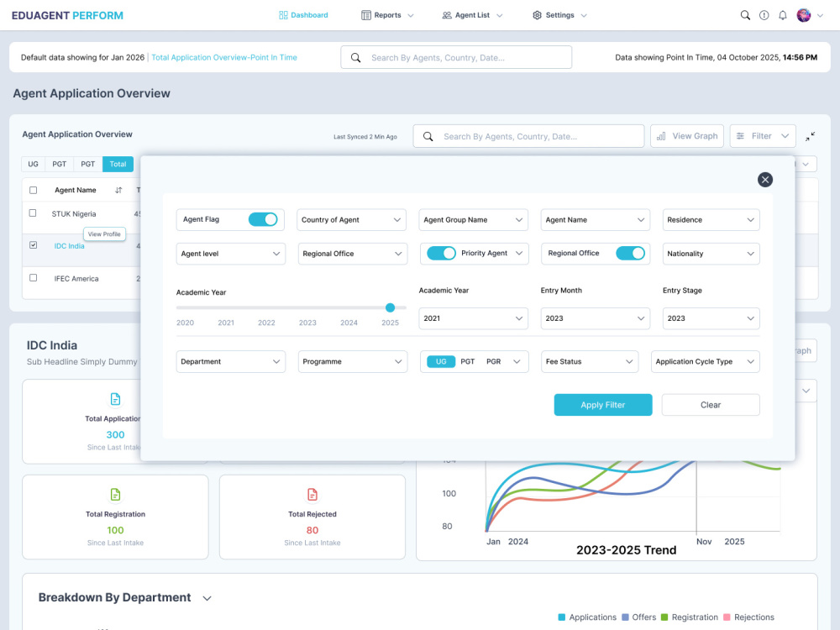840x630 pixels.
Task: Open the Agent level dropdown
Action: (x=231, y=254)
